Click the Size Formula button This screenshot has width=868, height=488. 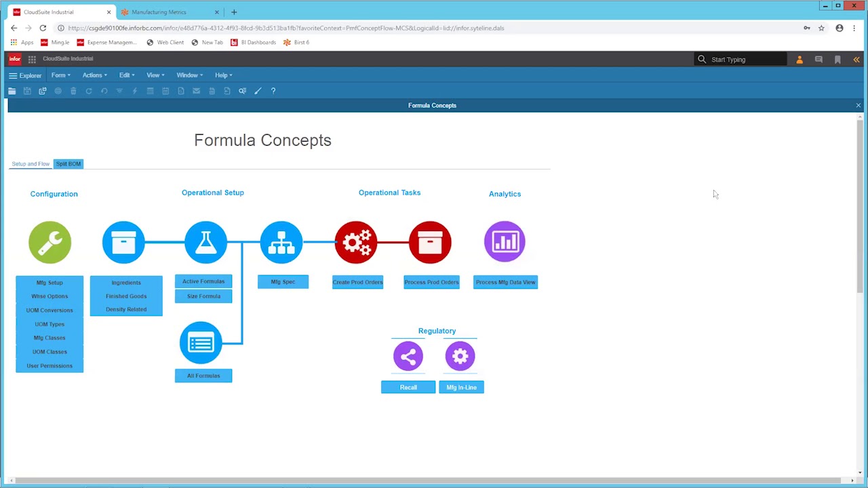pos(203,296)
